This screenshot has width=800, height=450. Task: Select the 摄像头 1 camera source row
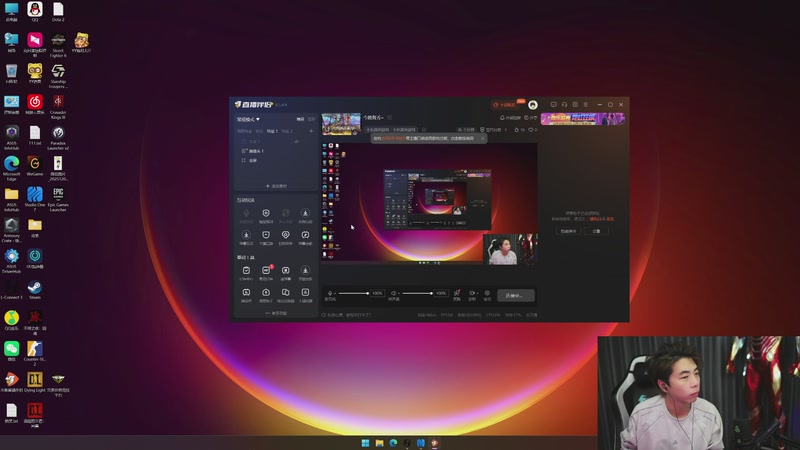click(276, 151)
